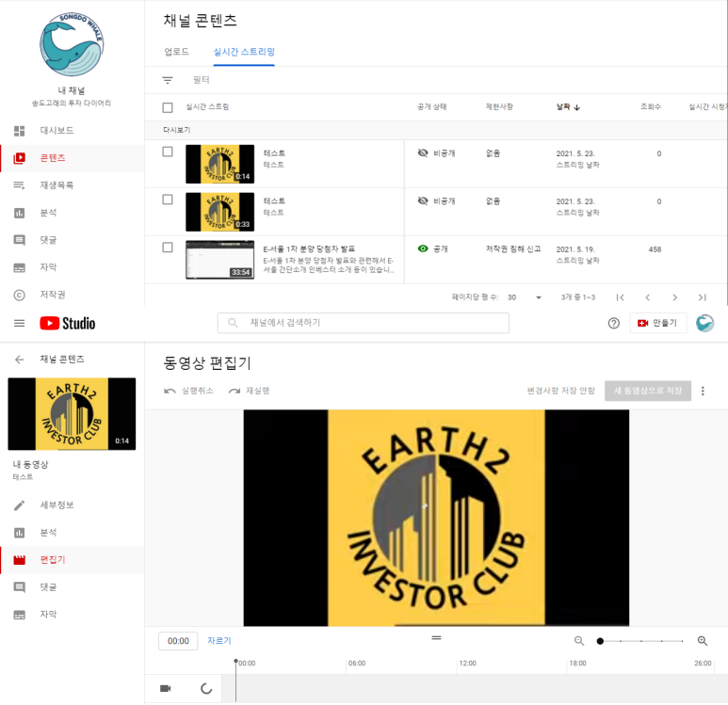Open thumbnail of 0:14 테스트 video
Screen dimensions: 728x705
click(220, 164)
